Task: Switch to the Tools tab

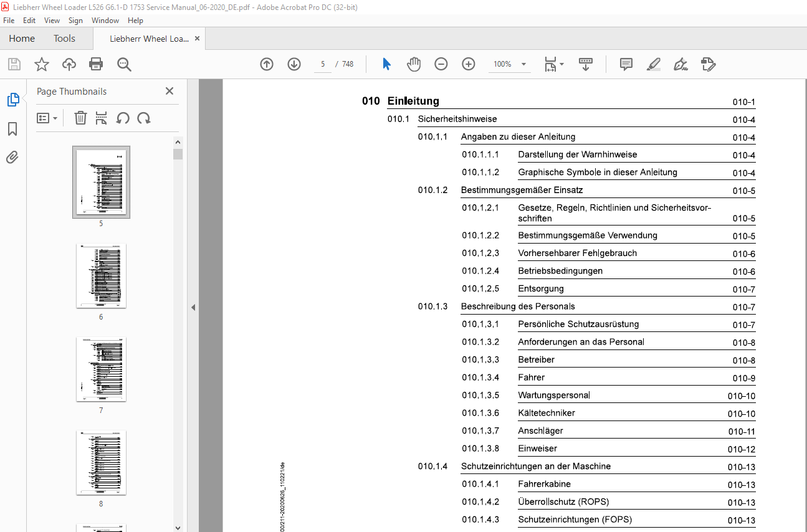Action: 64,39
